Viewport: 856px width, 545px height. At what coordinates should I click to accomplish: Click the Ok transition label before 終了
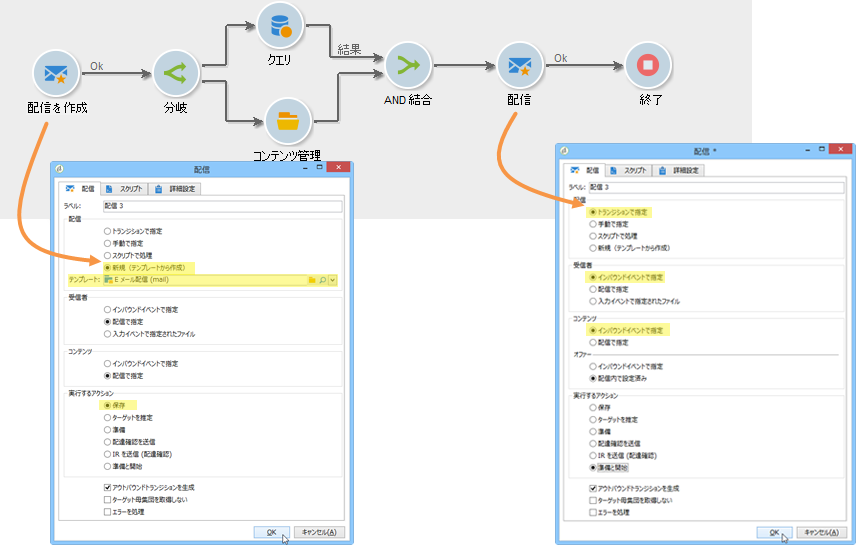click(x=561, y=58)
